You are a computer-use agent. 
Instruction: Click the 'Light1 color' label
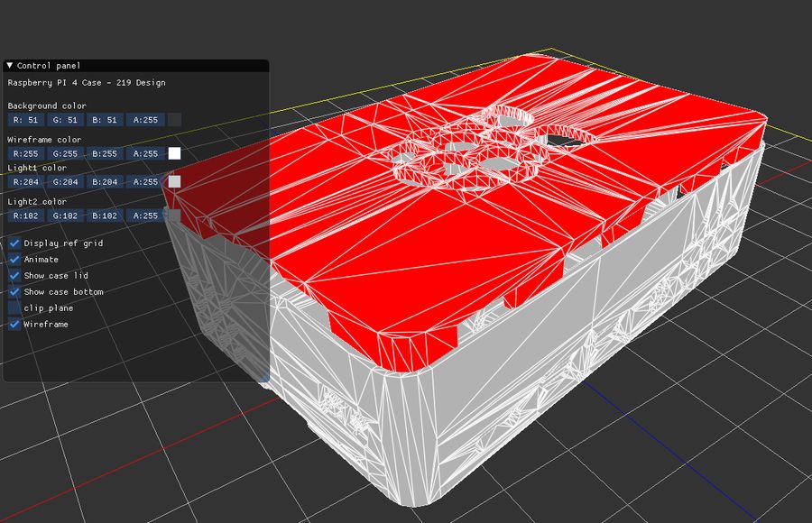[x=37, y=168]
